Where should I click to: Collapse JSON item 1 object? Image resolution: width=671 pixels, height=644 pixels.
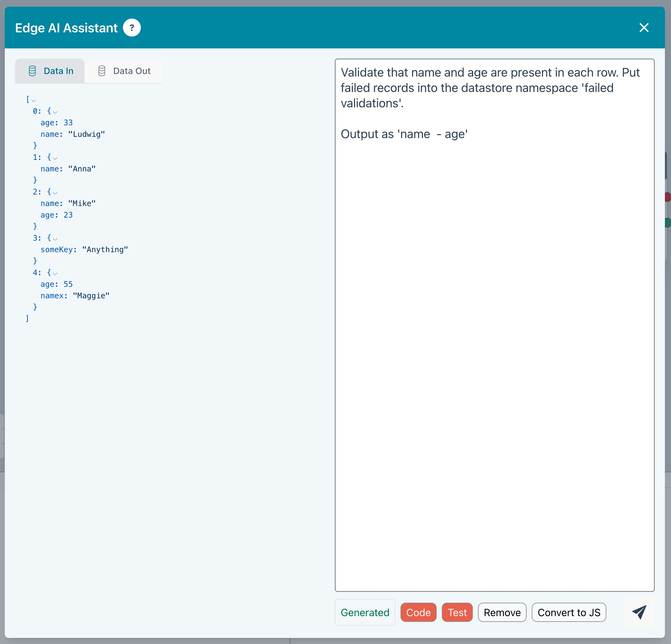point(55,158)
